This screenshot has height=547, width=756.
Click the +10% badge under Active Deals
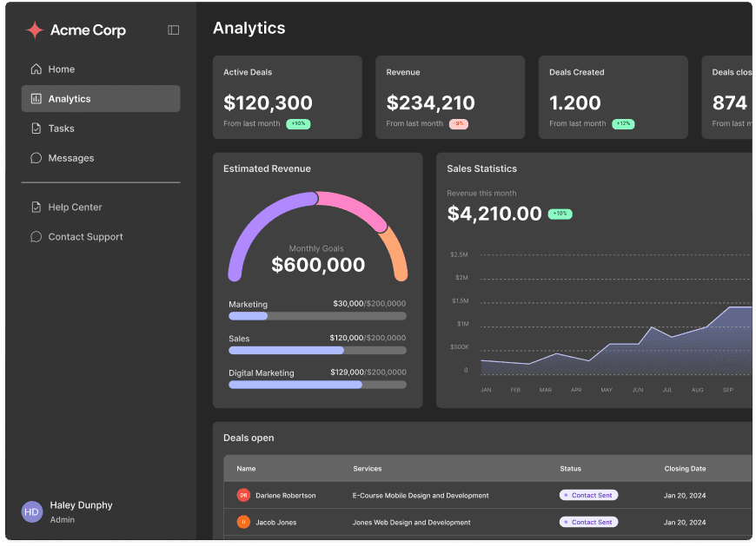[x=298, y=124]
